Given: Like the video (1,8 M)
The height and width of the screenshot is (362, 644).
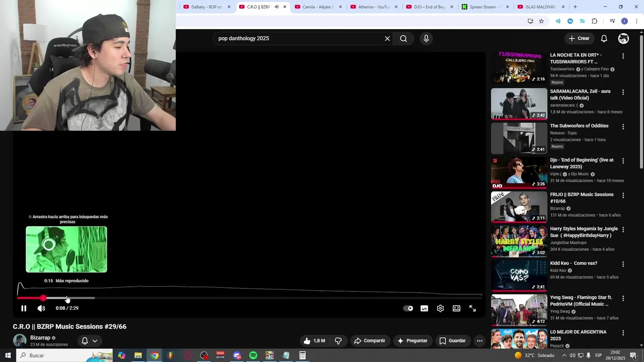Looking at the screenshot, I should (314, 340).
